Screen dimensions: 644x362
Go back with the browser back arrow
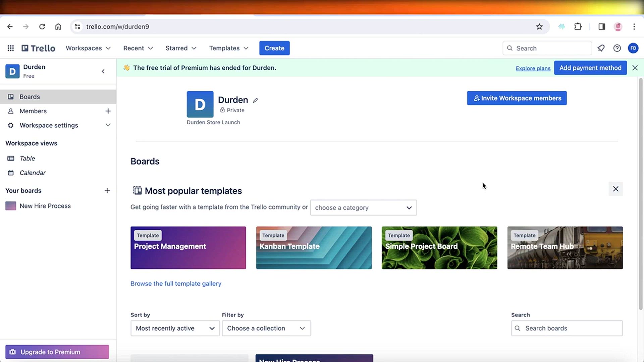pos(10,26)
